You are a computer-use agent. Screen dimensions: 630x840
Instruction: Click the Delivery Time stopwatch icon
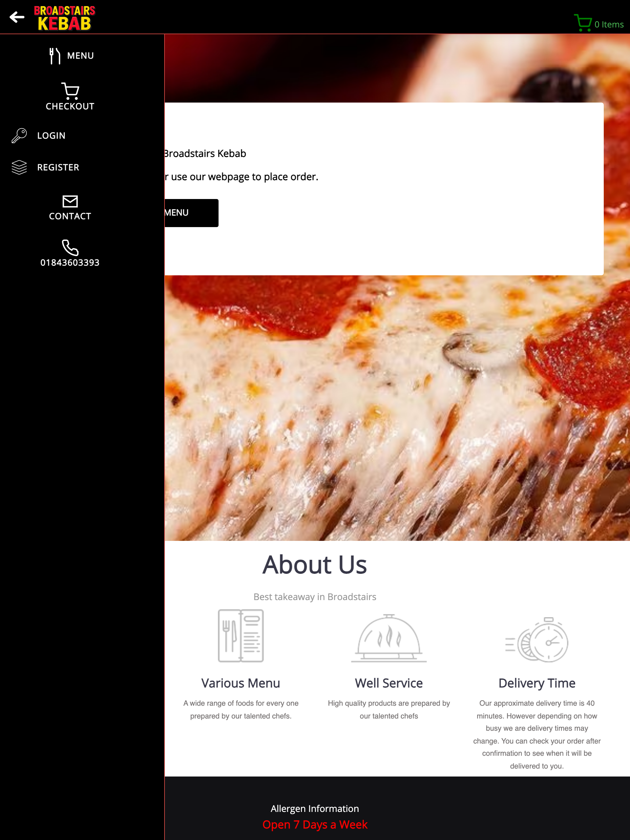point(537,640)
